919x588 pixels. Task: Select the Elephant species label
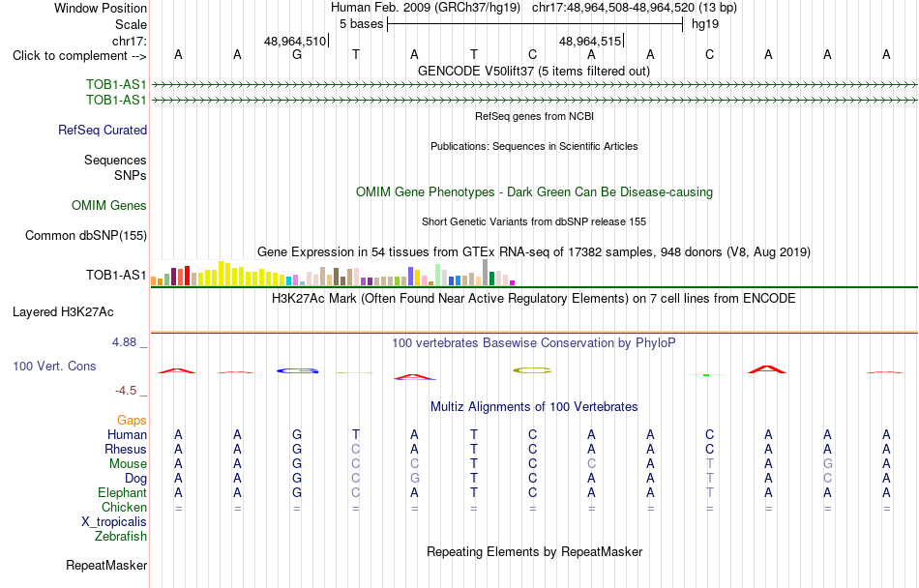tap(122, 492)
